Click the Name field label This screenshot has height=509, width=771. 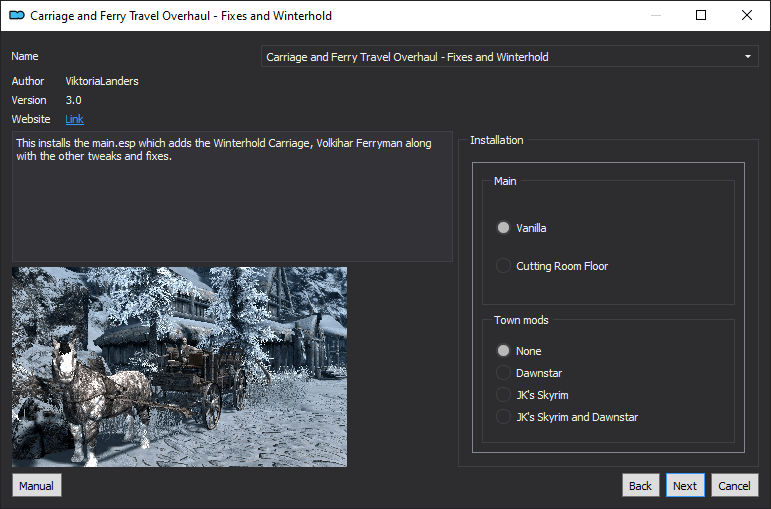(25, 56)
